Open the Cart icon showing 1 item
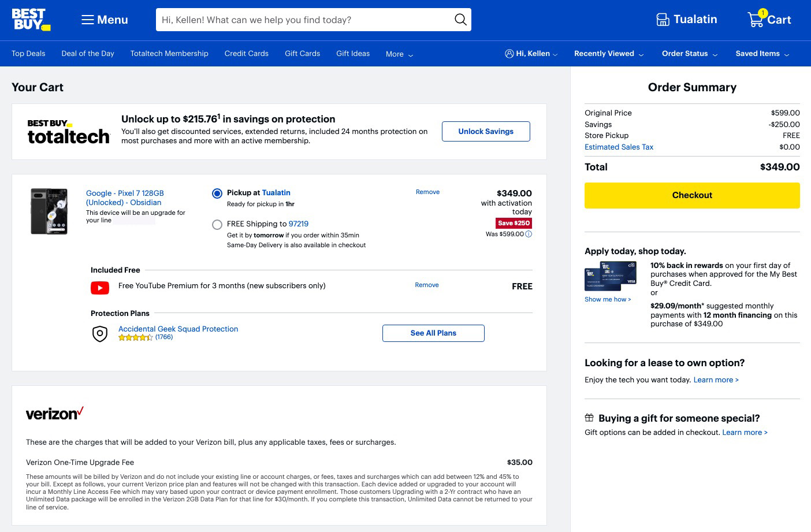Screen dimensions: 811x532 click(x=756, y=20)
